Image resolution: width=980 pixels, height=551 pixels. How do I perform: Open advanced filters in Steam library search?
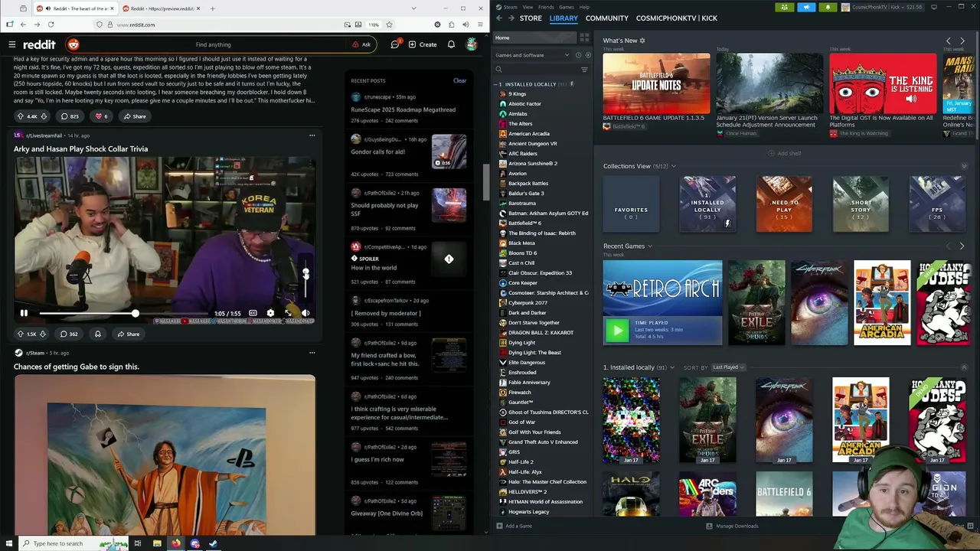(x=584, y=70)
